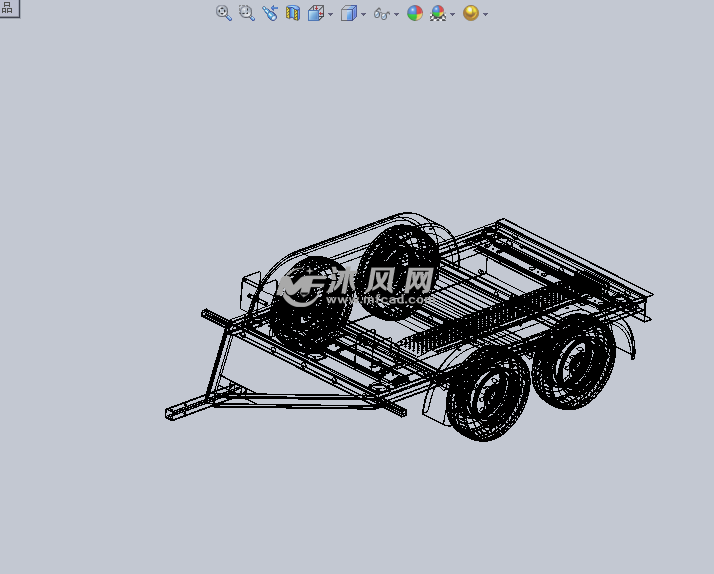Toggle Hide/Show Items glasses icon
This screenshot has width=714, height=574.
[381, 13]
